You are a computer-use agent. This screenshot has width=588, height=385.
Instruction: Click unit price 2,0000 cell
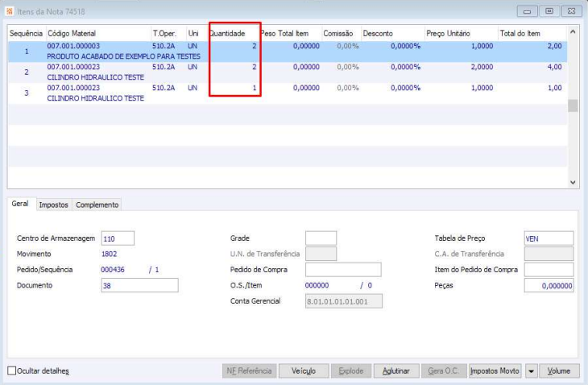pos(482,67)
